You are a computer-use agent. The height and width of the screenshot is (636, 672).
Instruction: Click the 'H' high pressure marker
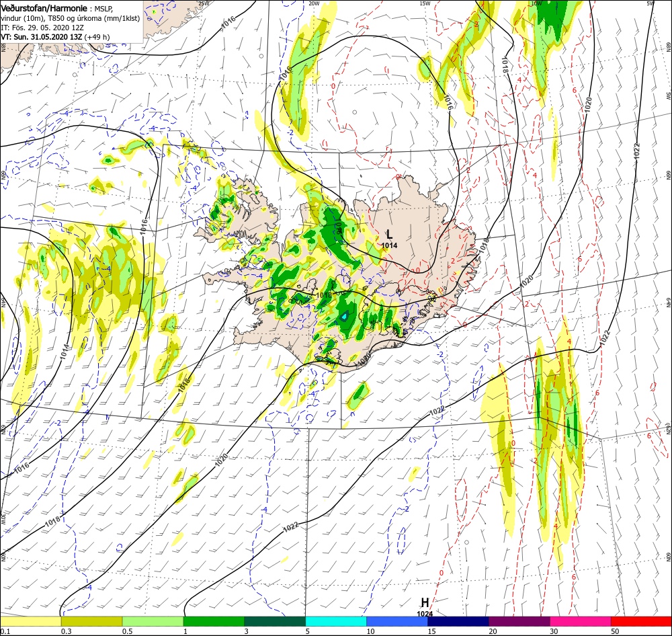[425, 602]
